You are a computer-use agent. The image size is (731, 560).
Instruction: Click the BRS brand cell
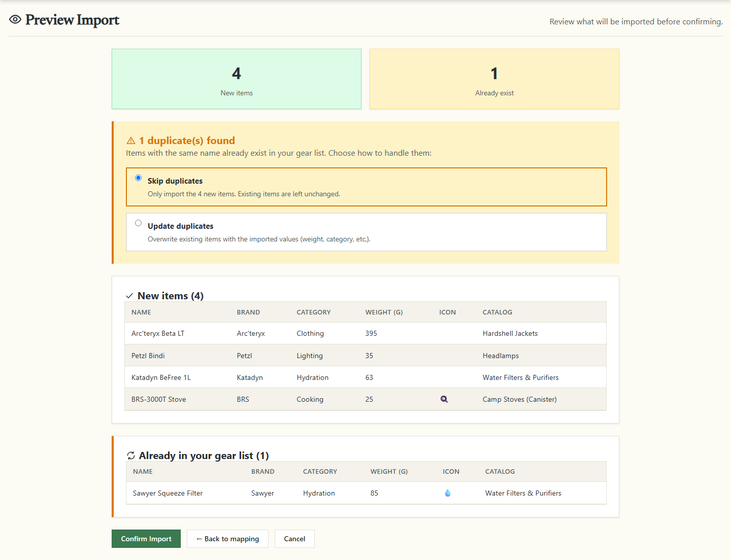(x=243, y=399)
